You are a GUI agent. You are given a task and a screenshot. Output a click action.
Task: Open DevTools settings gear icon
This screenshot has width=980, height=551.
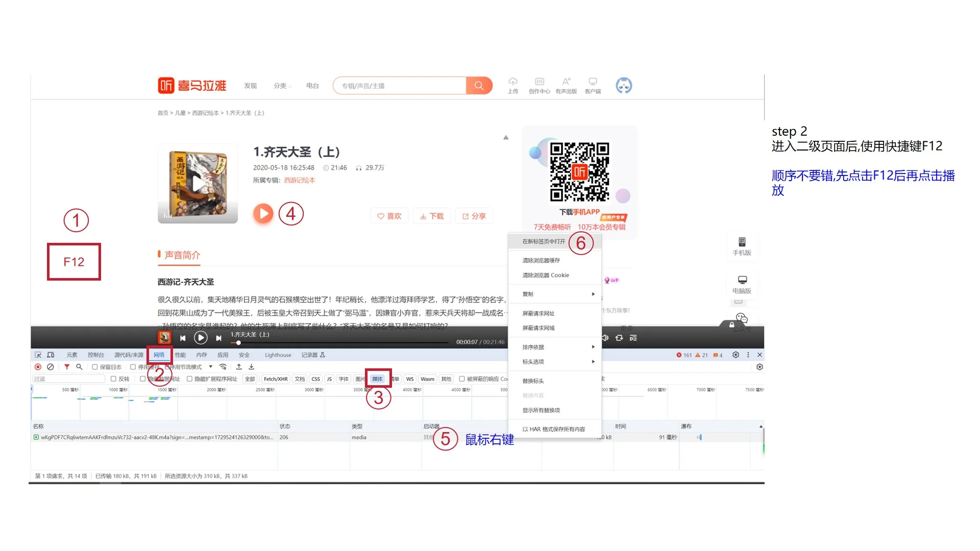(x=736, y=355)
